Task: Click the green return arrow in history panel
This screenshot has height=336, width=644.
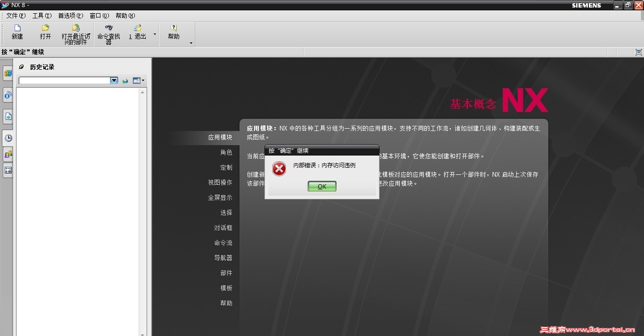Action: click(125, 81)
